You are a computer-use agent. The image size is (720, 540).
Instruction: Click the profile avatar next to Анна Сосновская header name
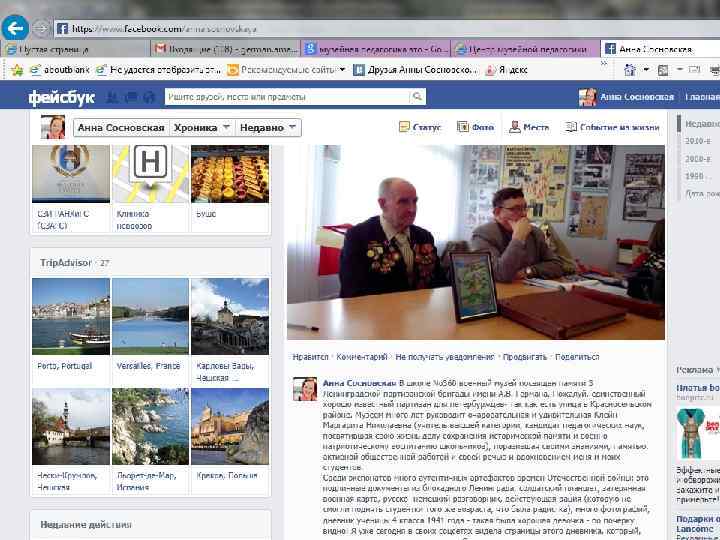click(587, 97)
